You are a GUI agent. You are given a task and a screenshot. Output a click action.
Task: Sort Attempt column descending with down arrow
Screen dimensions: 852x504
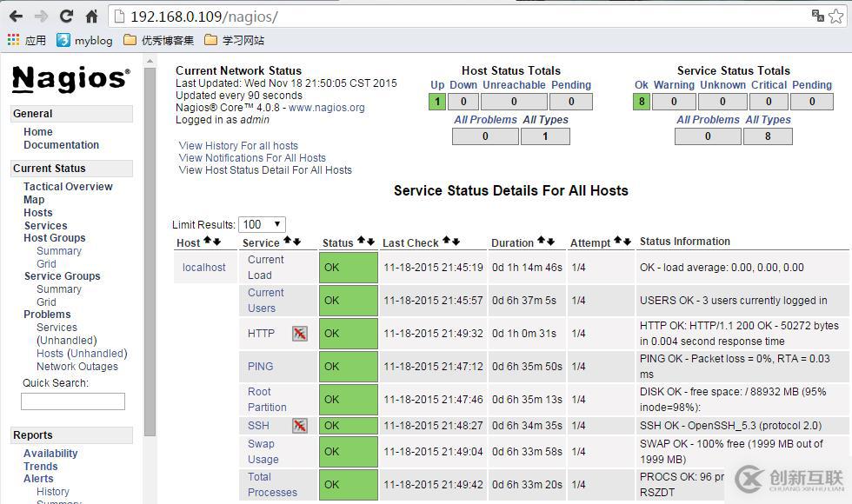tap(627, 241)
